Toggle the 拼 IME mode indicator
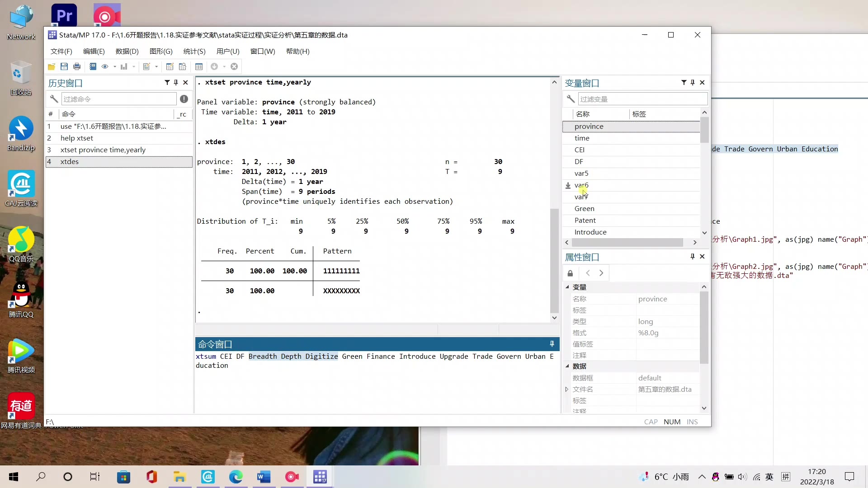 [x=786, y=477]
